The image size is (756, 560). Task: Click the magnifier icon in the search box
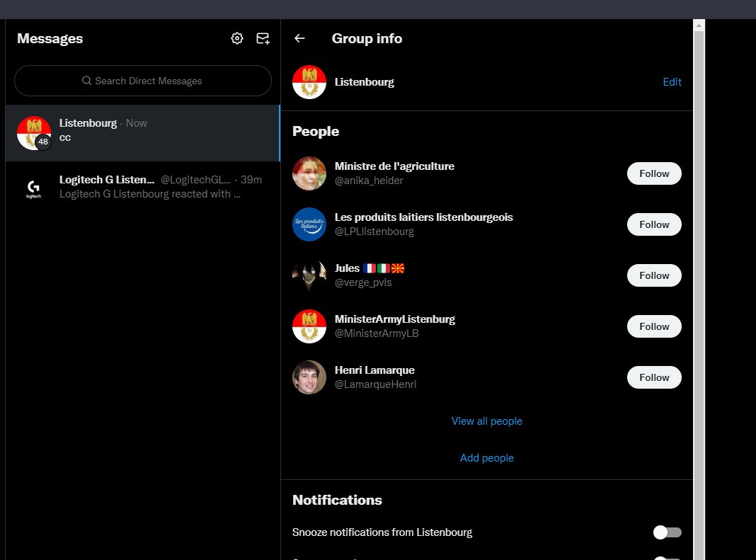click(x=87, y=81)
